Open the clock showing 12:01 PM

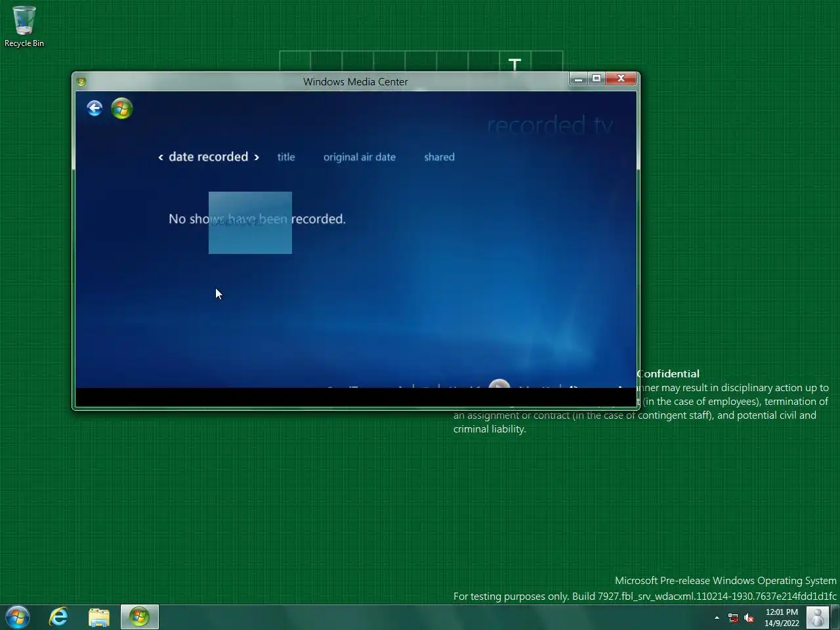click(782, 618)
